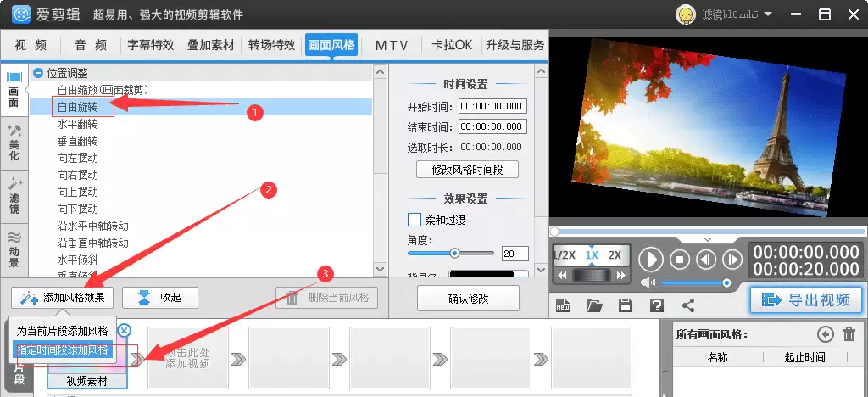Click the share icon

tap(688, 305)
